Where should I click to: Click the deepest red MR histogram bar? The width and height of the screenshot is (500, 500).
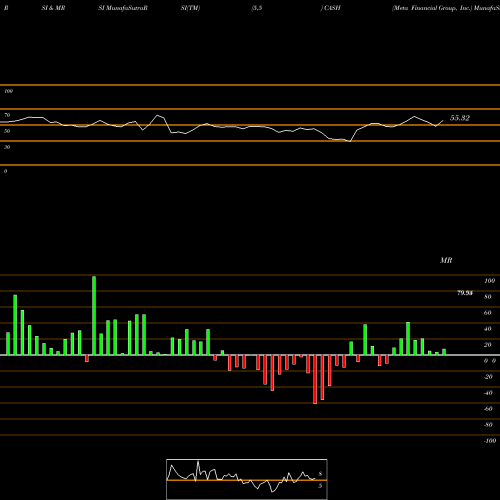[315, 379]
